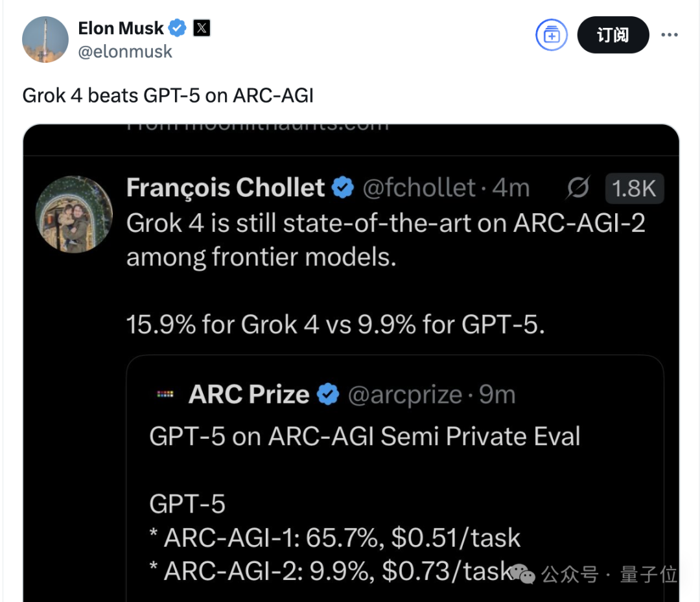Screen dimensions: 700x602
Task: Click the 订阅 subscribe button
Action: pos(612,35)
